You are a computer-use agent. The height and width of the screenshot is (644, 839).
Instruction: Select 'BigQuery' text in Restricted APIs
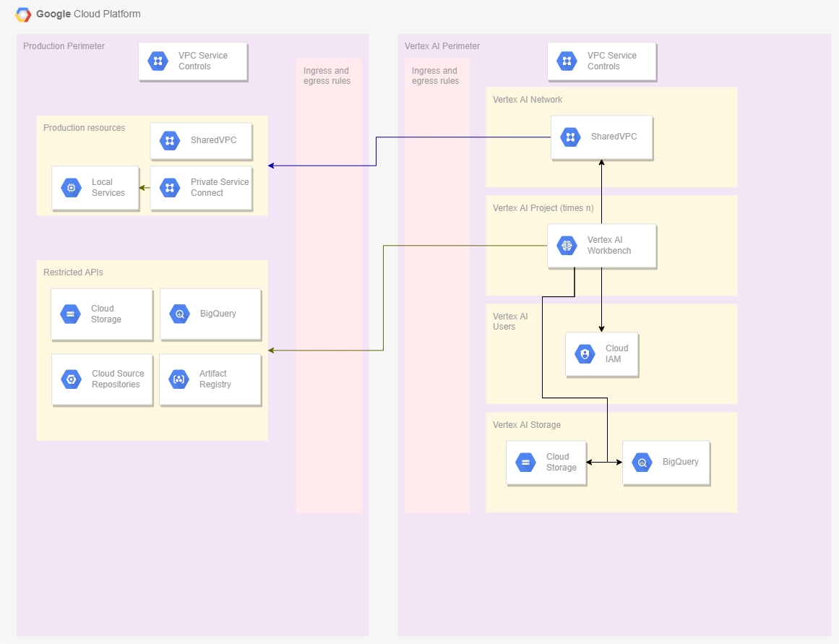point(218,314)
